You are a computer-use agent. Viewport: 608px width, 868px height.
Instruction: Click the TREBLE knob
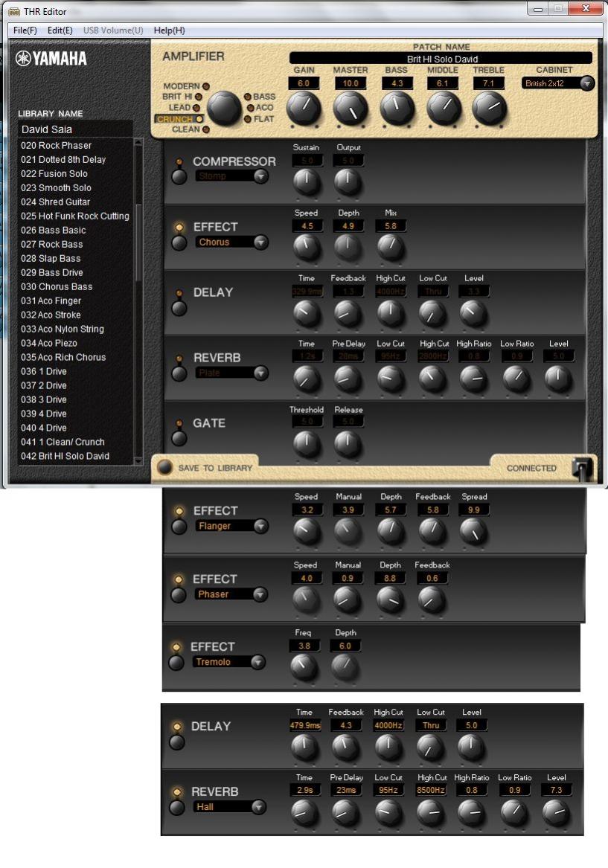(489, 108)
